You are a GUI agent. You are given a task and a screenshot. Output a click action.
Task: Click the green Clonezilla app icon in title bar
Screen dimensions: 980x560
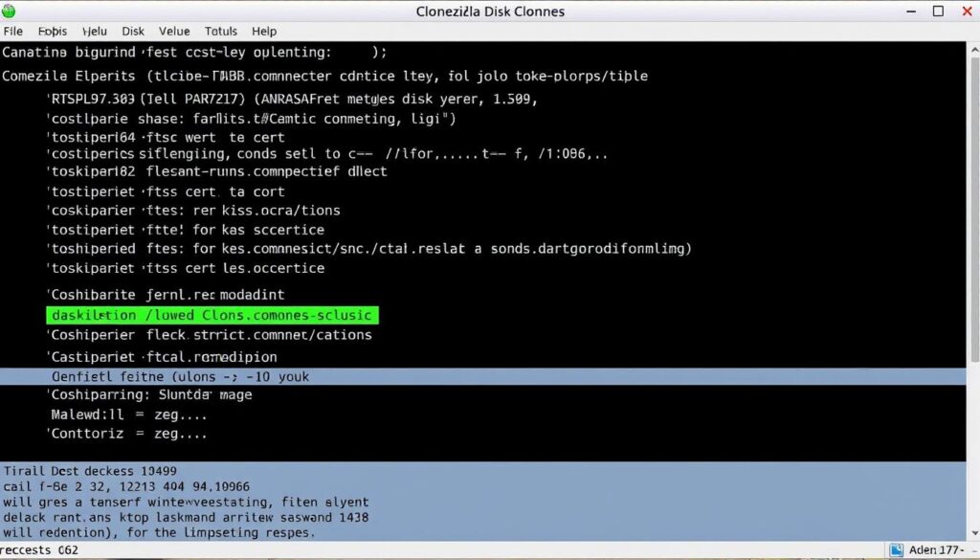point(9,11)
